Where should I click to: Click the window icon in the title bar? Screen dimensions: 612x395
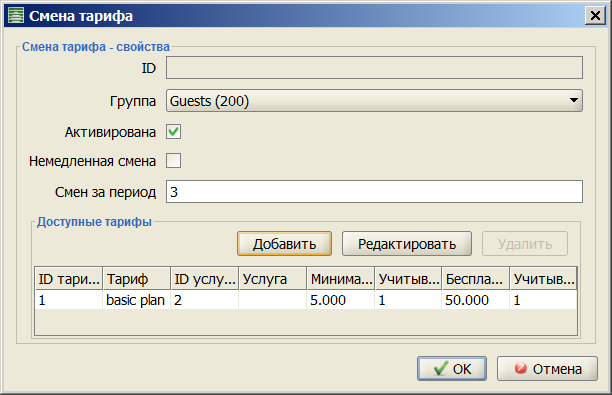pyautogui.click(x=16, y=16)
